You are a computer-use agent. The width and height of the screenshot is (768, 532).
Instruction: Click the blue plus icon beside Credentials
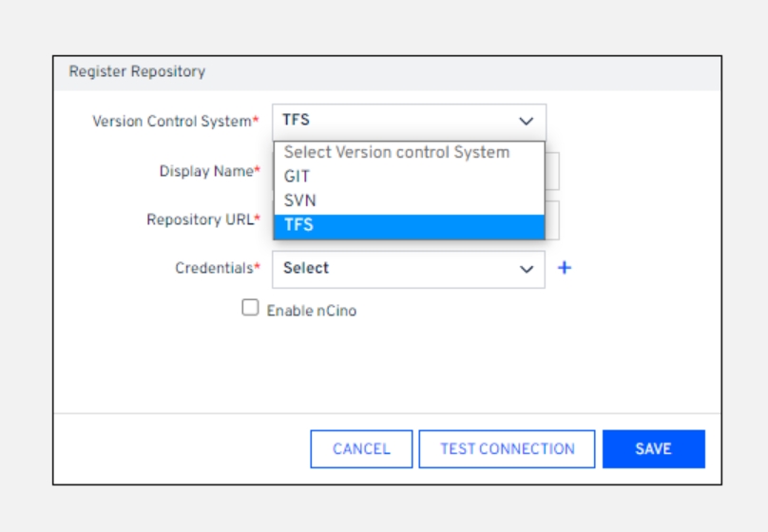564,268
